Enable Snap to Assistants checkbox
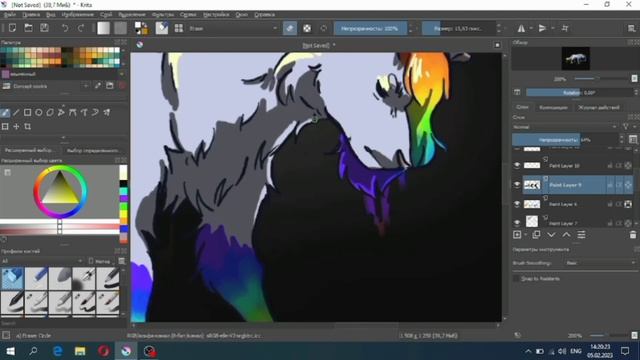Viewport: 640px width, 360px height. (516, 278)
